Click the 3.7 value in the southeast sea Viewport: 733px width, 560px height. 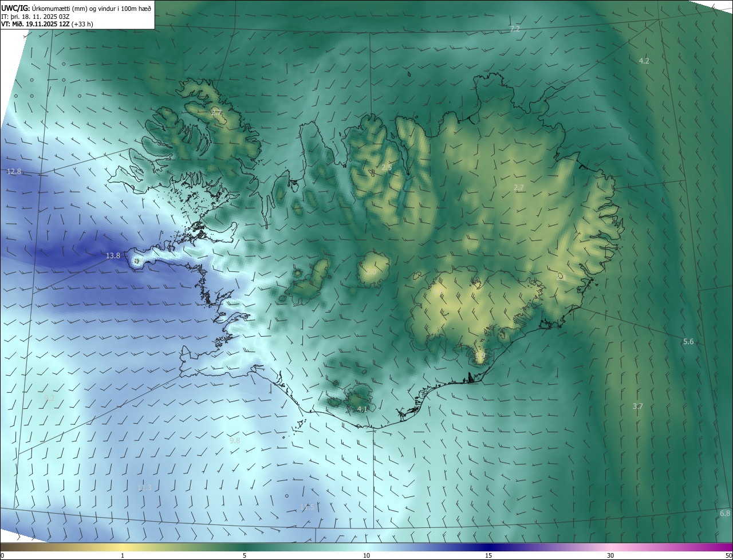pyautogui.click(x=638, y=406)
